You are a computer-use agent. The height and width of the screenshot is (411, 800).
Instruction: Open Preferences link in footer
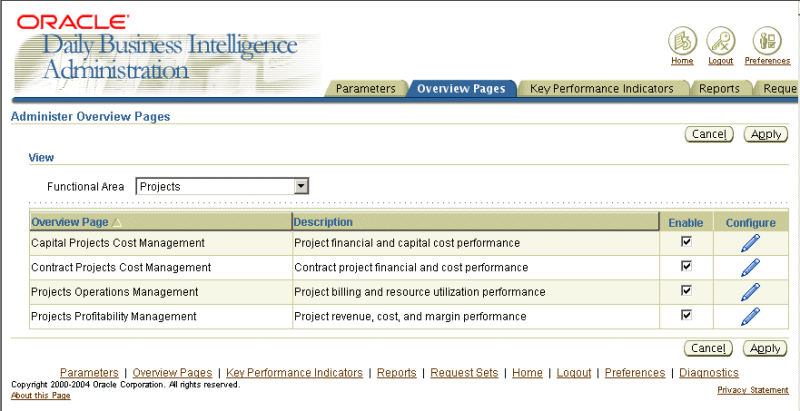(x=635, y=373)
